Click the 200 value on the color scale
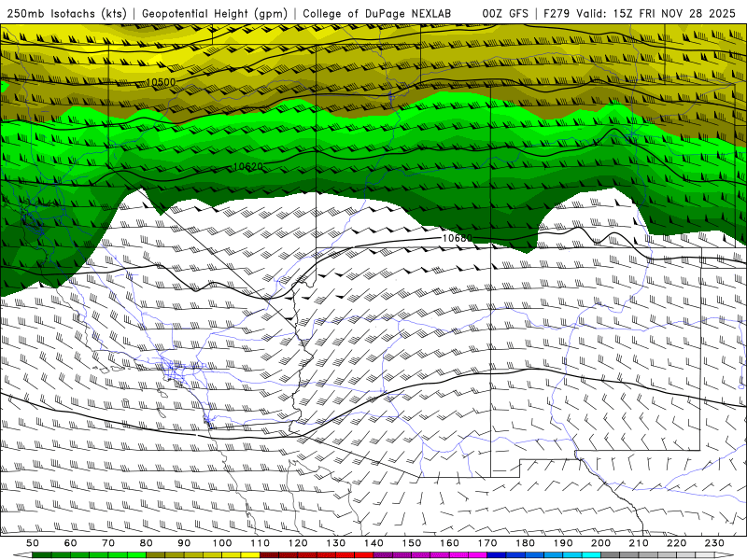 click(x=601, y=543)
